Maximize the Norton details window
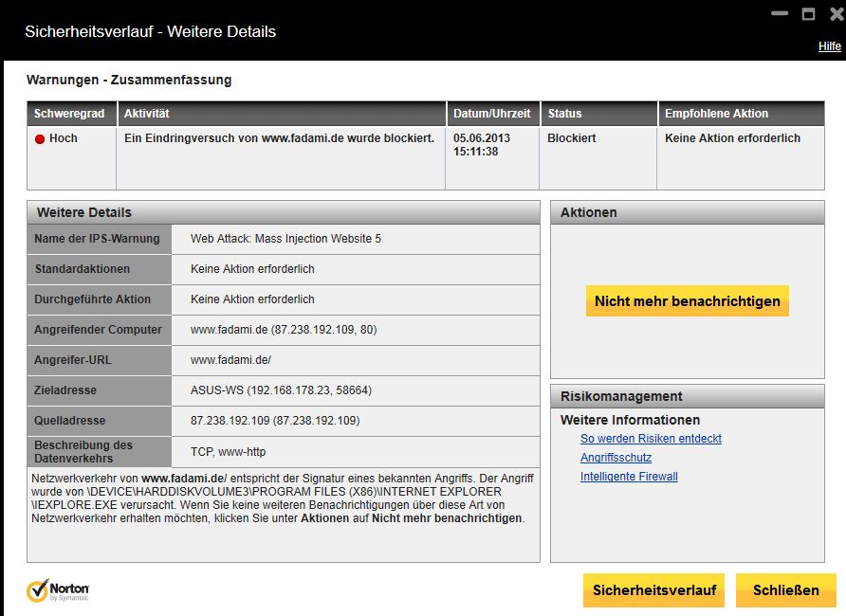Viewport: 846px width, 616px height. [808, 14]
